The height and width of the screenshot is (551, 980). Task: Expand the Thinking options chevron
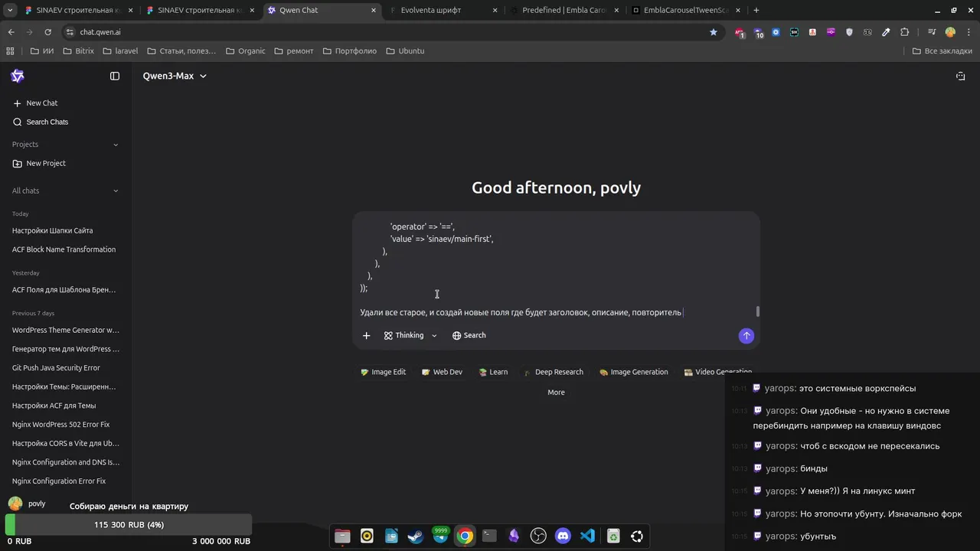[x=434, y=335]
